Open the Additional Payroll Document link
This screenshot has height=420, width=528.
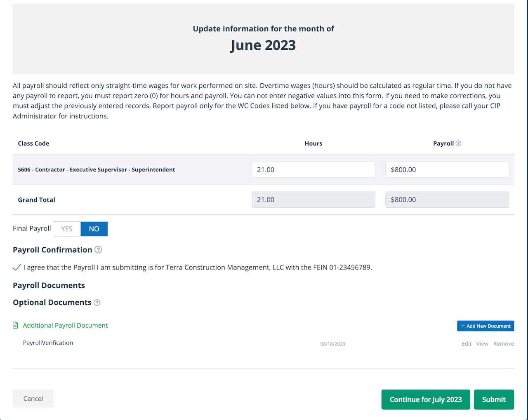[x=65, y=325]
